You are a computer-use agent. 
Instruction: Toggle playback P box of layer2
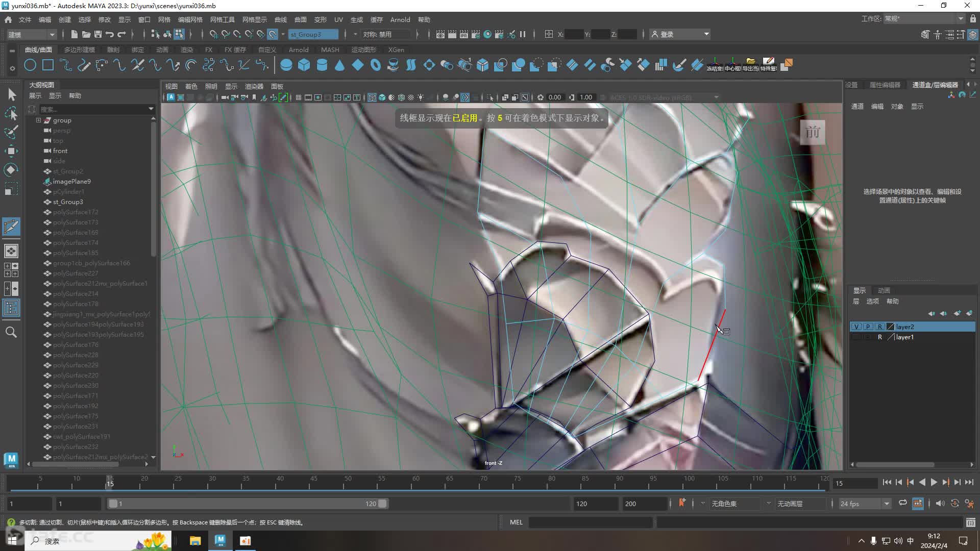tap(868, 327)
